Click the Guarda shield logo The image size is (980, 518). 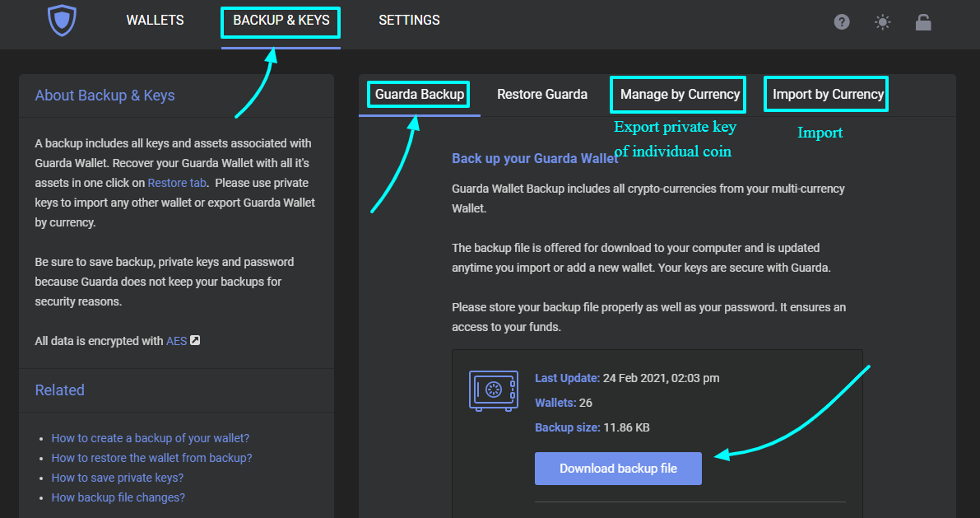click(x=63, y=21)
